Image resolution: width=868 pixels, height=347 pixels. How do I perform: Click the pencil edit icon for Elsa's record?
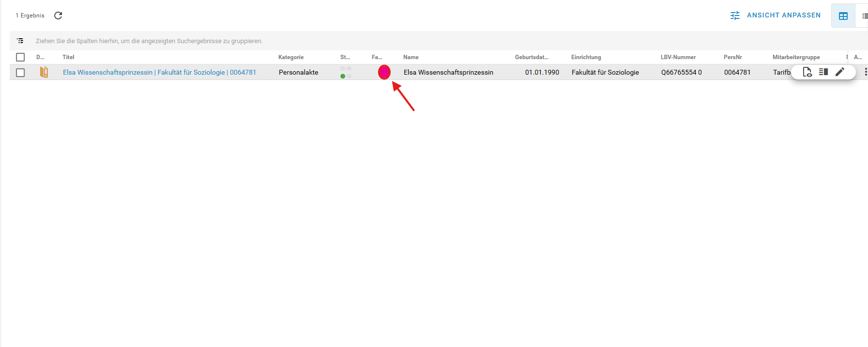click(840, 72)
